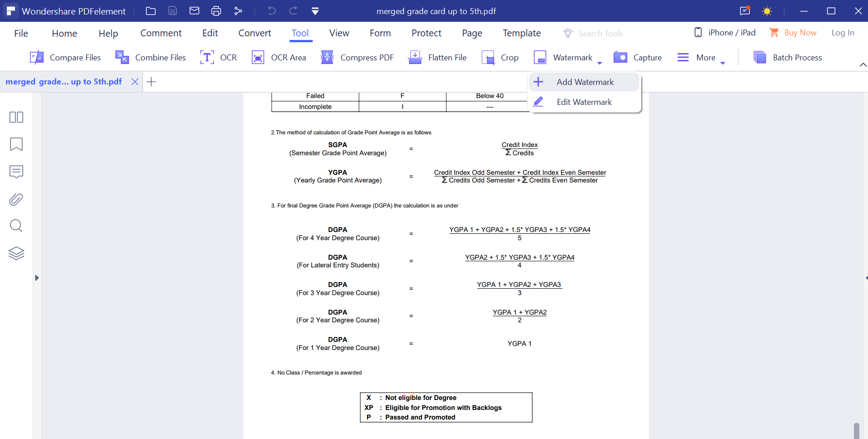868x439 pixels.
Task: Type in the Search Tools field
Action: pyautogui.click(x=600, y=34)
